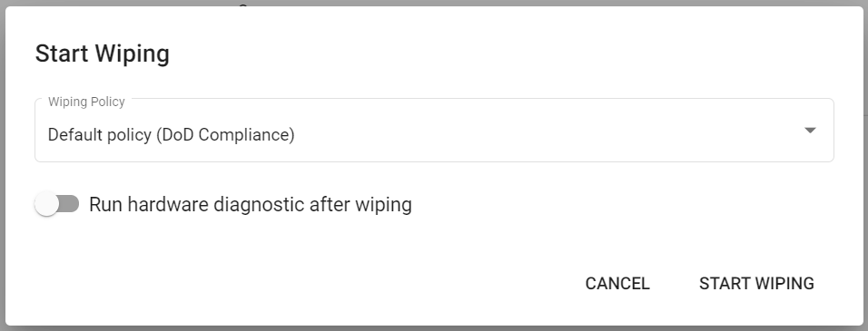This screenshot has height=331, width=868.
Task: Click the CANCEL text button
Action: point(617,284)
